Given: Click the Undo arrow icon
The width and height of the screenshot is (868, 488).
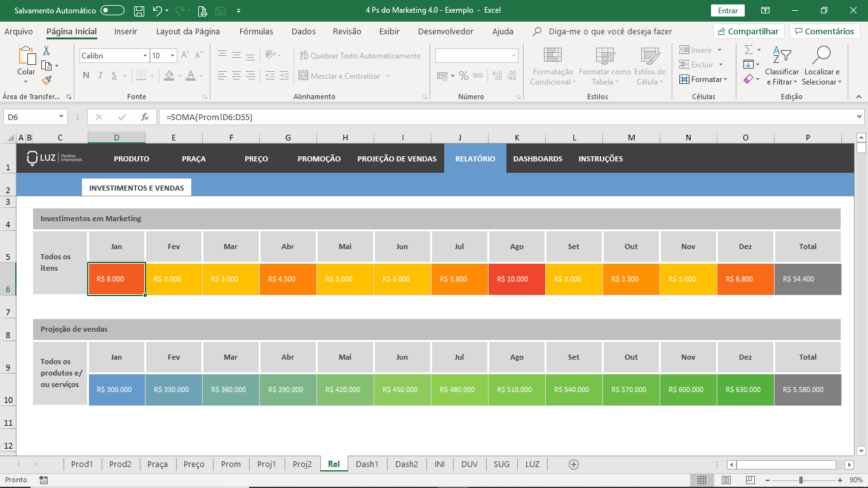Looking at the screenshot, I should coord(157,11).
